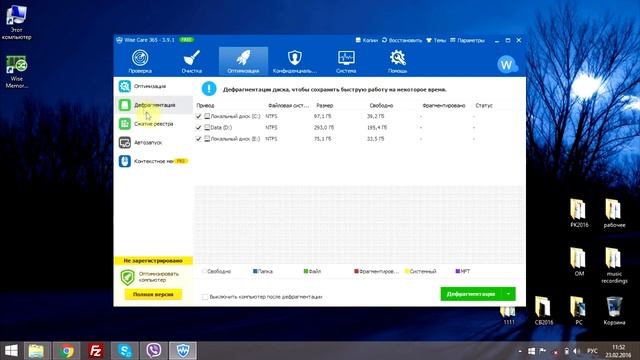
Task: Click the 97,1 ГБ size cell
Action: [322, 116]
